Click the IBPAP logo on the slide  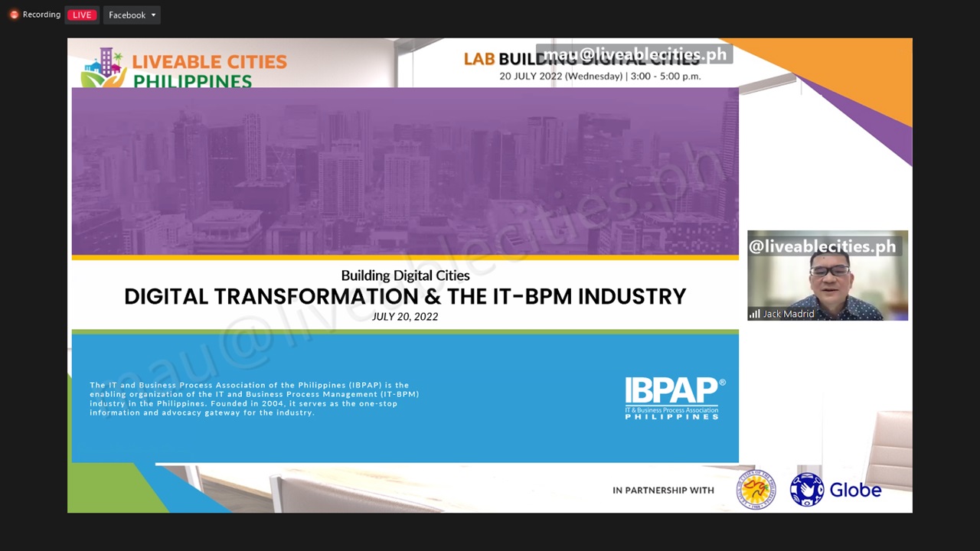click(x=675, y=398)
